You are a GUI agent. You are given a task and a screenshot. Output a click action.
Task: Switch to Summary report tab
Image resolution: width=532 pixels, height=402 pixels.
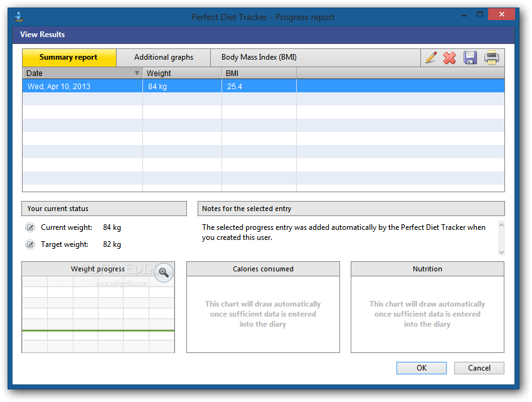point(69,57)
